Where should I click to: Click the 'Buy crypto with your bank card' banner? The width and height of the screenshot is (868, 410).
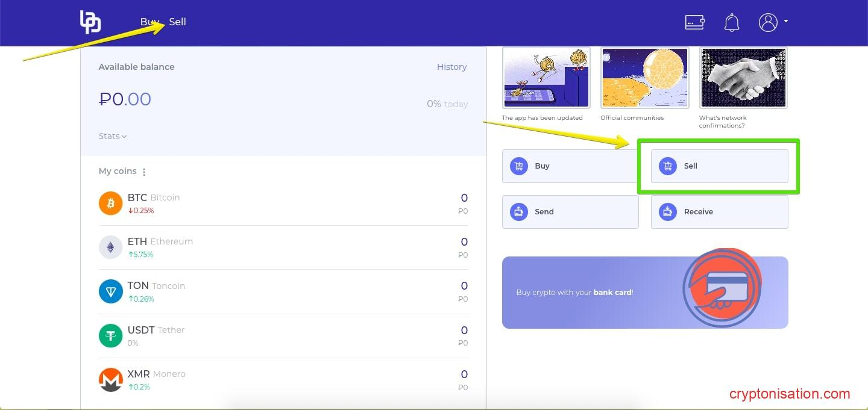[644, 293]
